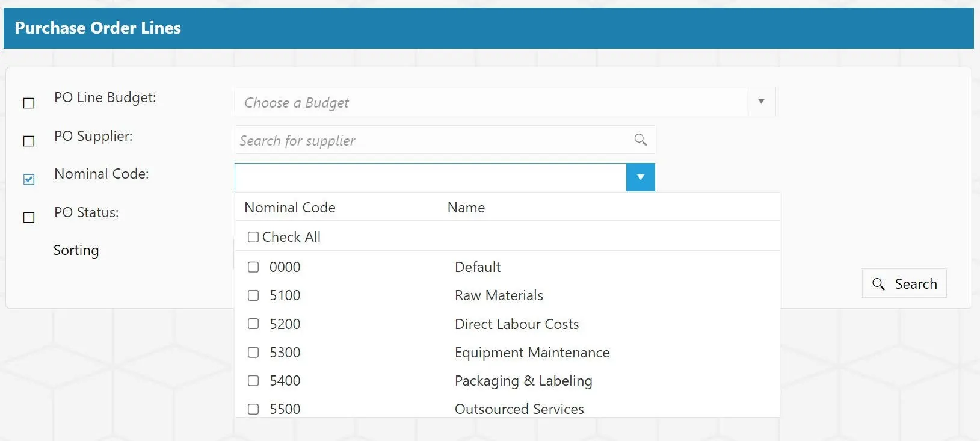Tick the PO Supplier checkbox
This screenshot has width=980, height=441.
pyautogui.click(x=29, y=141)
